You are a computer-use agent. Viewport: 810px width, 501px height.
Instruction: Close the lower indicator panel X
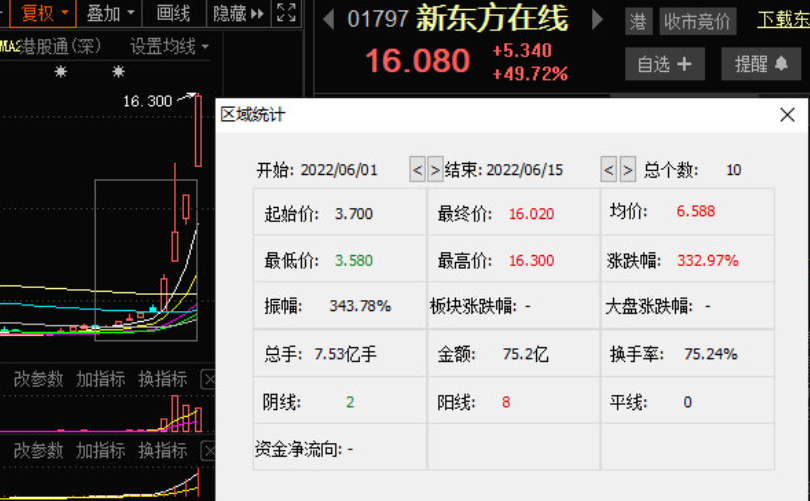tap(208, 451)
